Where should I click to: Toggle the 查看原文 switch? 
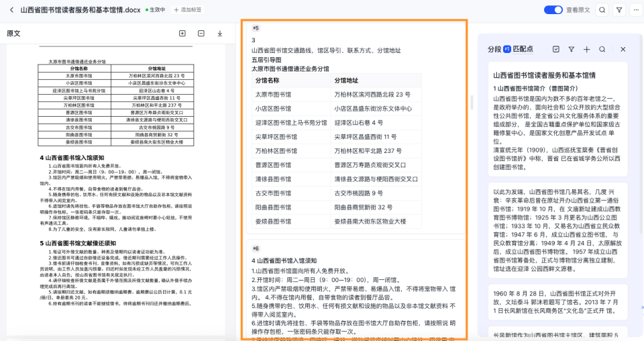[x=553, y=10]
